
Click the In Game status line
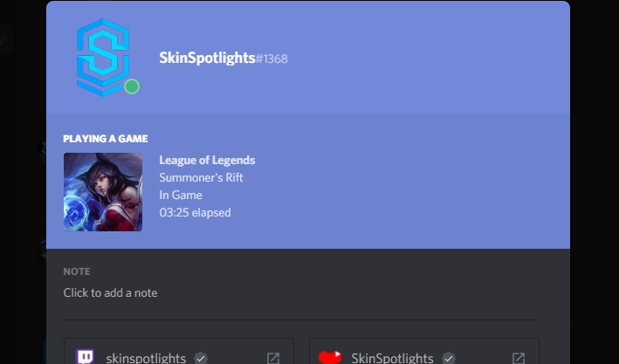tap(181, 195)
